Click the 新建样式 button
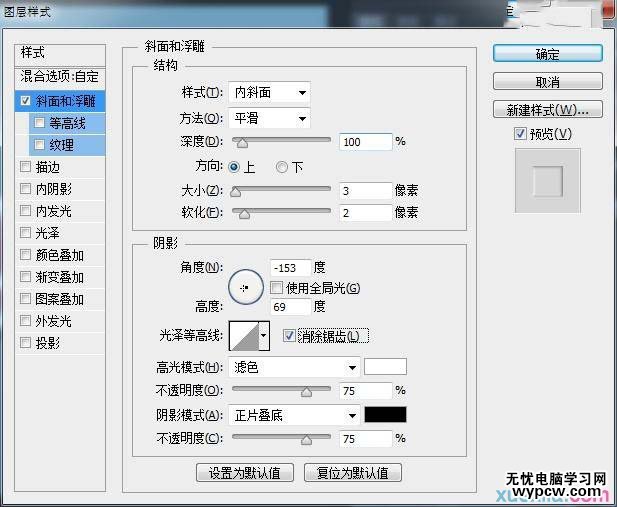Image resolution: width=617 pixels, height=507 pixels. point(547,110)
